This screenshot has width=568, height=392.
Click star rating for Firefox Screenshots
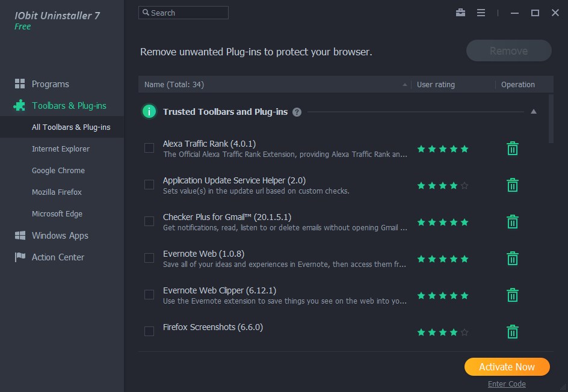click(x=443, y=332)
